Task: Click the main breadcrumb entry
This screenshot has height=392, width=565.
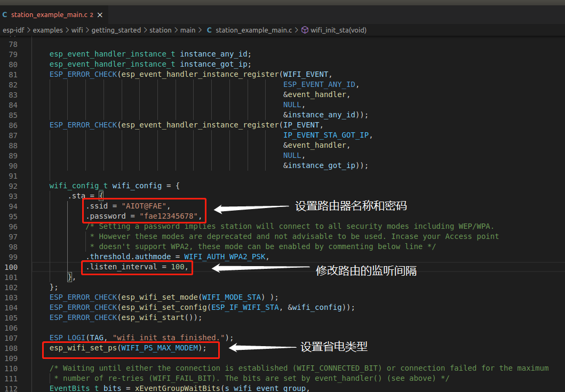Action: coord(188,30)
